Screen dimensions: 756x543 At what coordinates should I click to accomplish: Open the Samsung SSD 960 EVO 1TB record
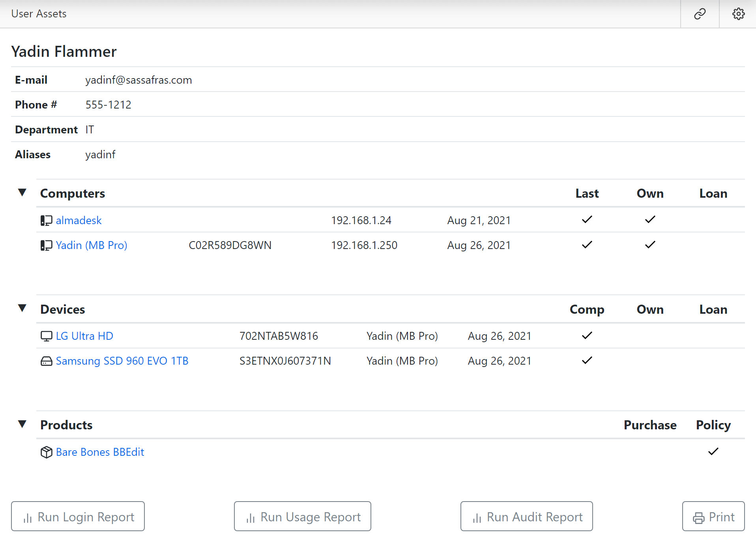[122, 361]
